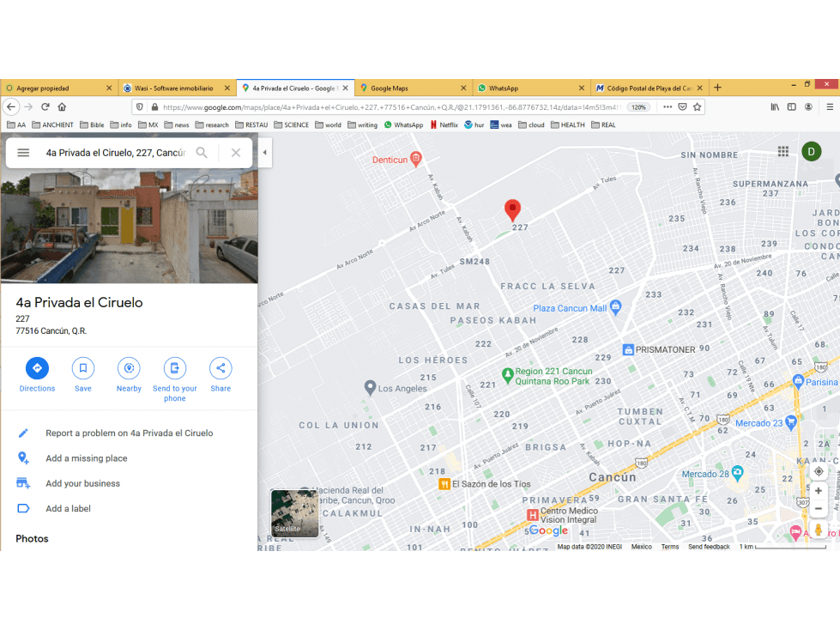This screenshot has width=840, height=630.
Task: Click Los Angeles place marker
Action: pyautogui.click(x=370, y=388)
